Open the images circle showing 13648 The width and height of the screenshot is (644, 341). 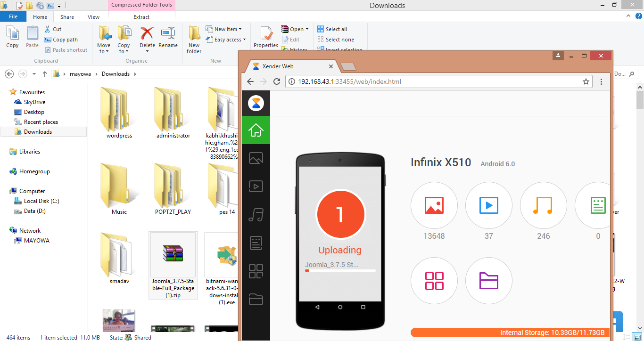(434, 205)
